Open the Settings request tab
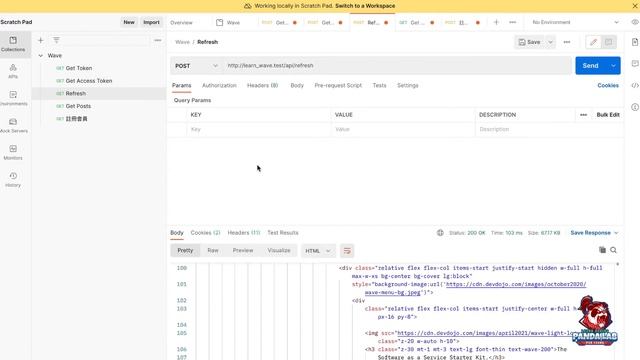This screenshot has width=640, height=360. tap(408, 85)
